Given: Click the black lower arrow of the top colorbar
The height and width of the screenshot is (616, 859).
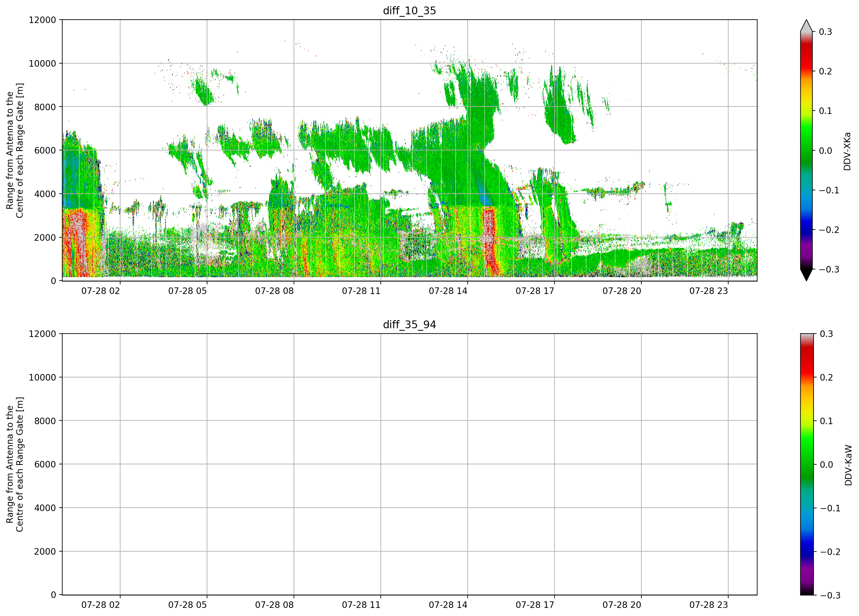Looking at the screenshot, I should click(806, 275).
